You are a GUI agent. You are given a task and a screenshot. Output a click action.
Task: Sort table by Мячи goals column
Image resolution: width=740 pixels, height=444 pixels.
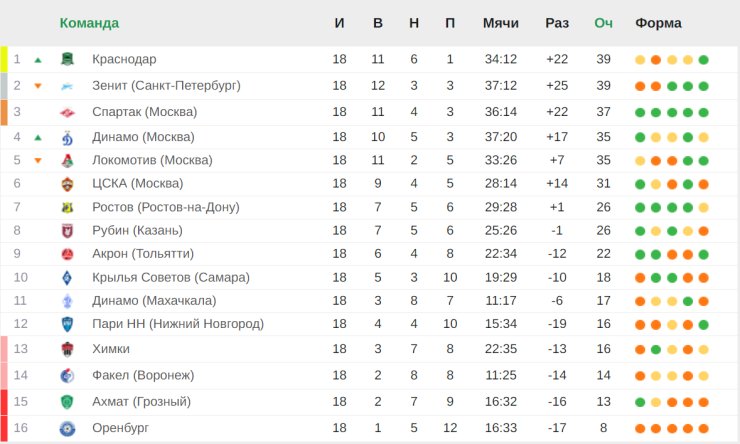point(500,23)
